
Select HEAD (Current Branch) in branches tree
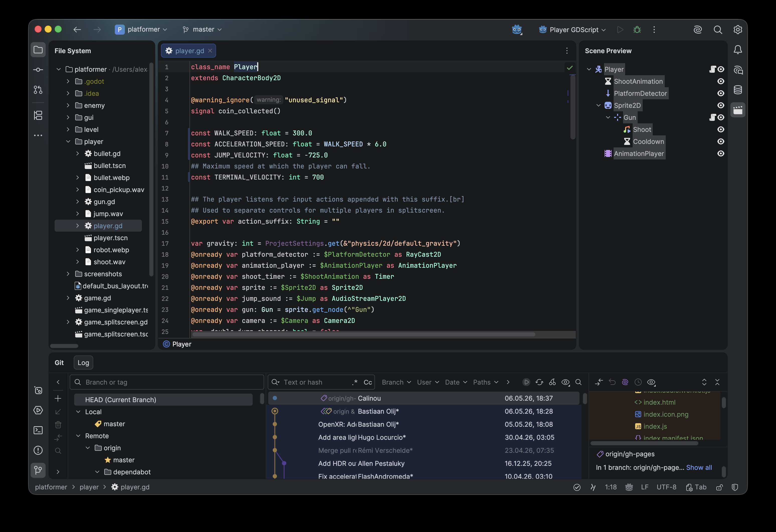(163, 399)
